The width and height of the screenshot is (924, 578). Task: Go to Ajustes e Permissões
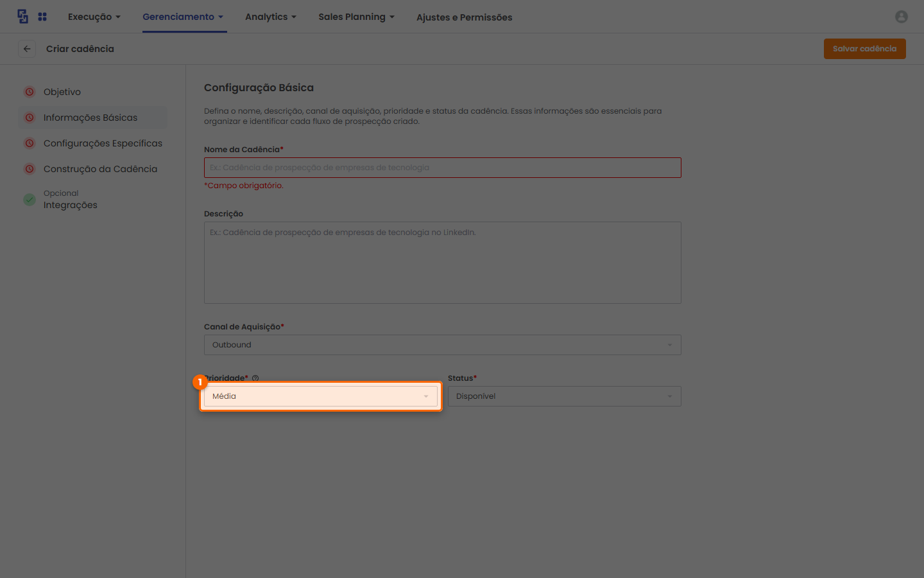(x=465, y=17)
